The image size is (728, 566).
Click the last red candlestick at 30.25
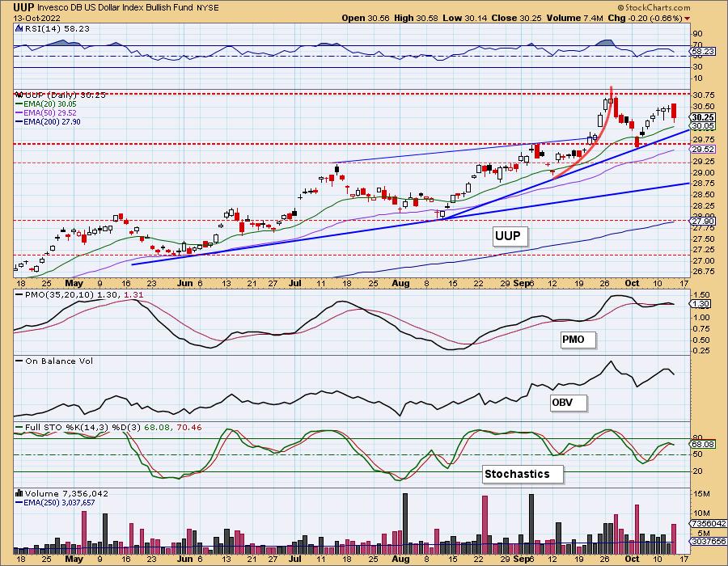coord(674,112)
